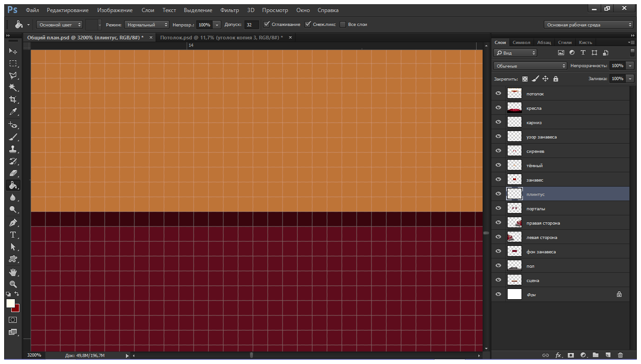Open the Фильтр menu

click(230, 10)
